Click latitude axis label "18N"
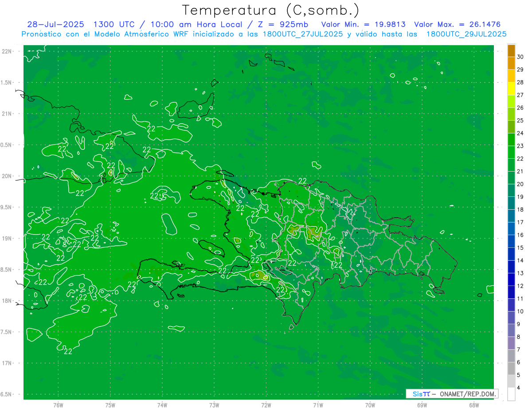 pos(7,301)
